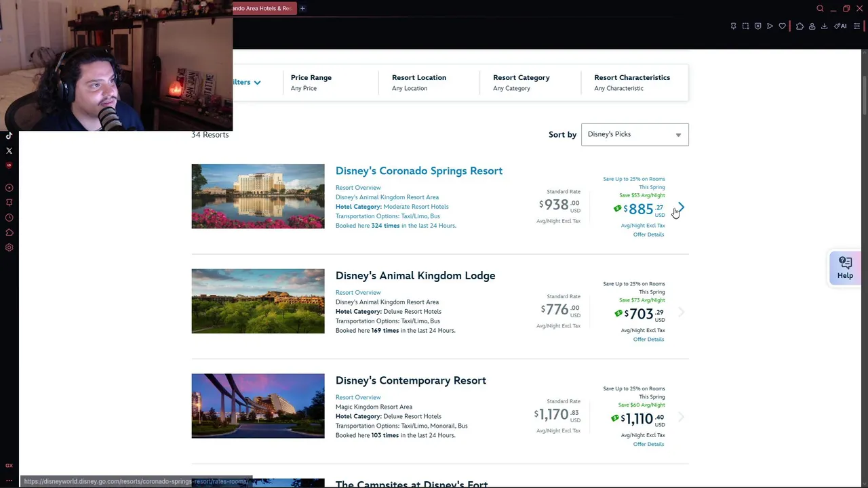This screenshot has width=868, height=488.
Task: Click the '34 Resorts' count text
Action: [x=210, y=135]
